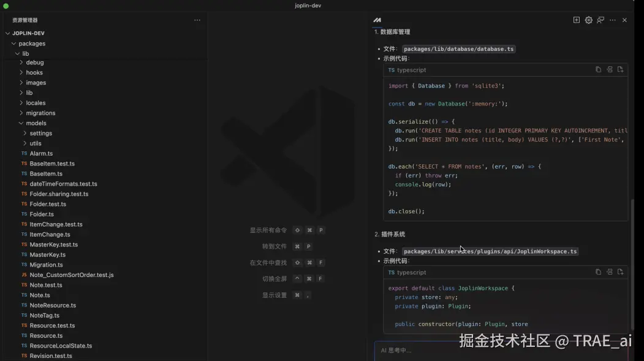Open packages/lib/database/database.ts file link

pos(458,49)
